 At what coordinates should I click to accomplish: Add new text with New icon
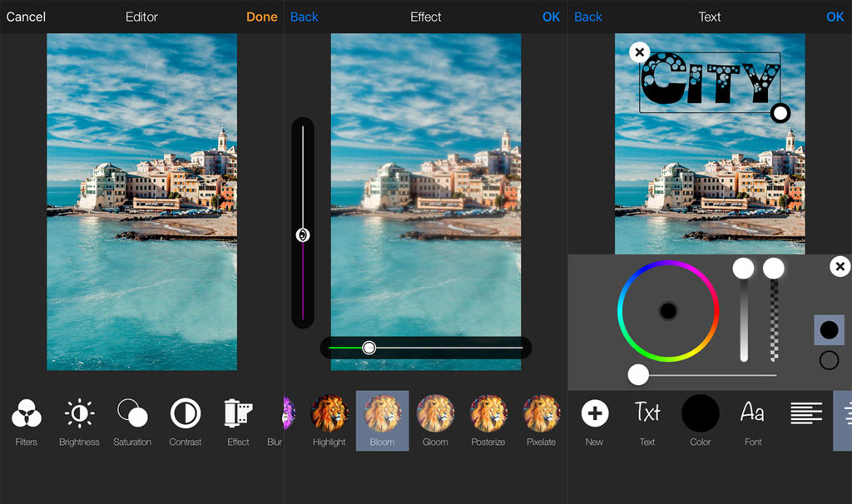(x=594, y=413)
